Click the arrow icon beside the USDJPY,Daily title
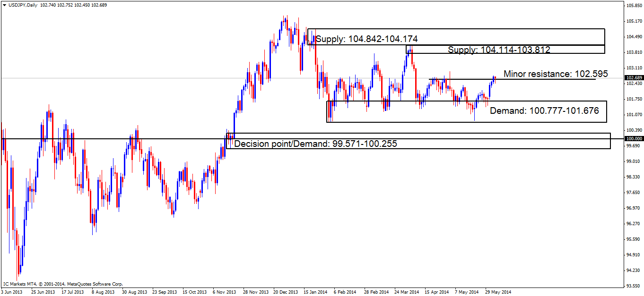 [4, 4]
